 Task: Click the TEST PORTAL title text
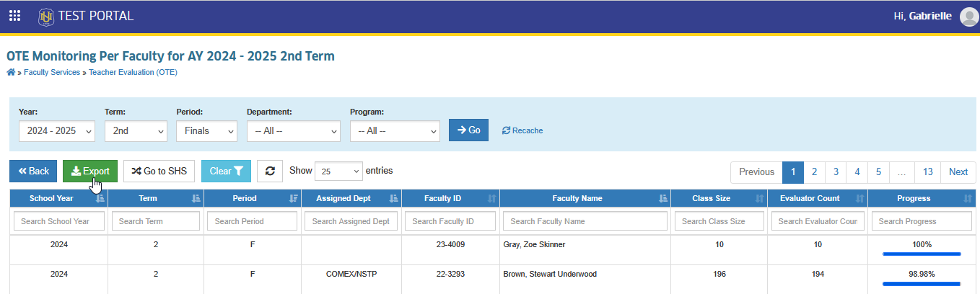[x=96, y=16]
